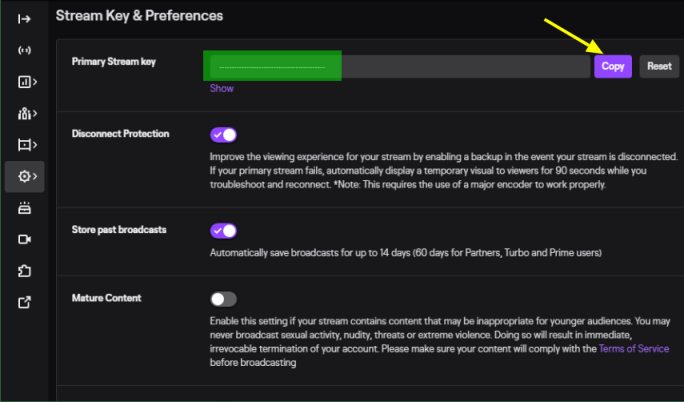Click the Disconnect Protection label text
The image size is (684, 402).
pyautogui.click(x=120, y=134)
